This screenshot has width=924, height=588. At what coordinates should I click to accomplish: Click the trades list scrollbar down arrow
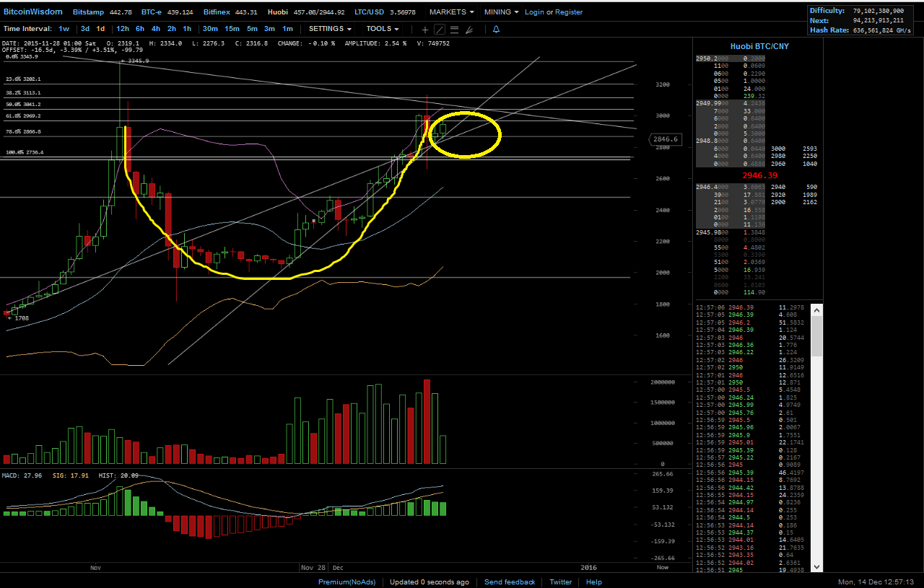(817, 567)
